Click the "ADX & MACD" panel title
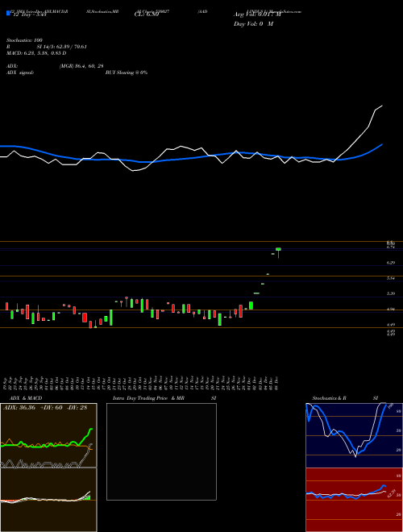The width and height of the screenshot is (403, 532). pyautogui.click(x=26, y=398)
